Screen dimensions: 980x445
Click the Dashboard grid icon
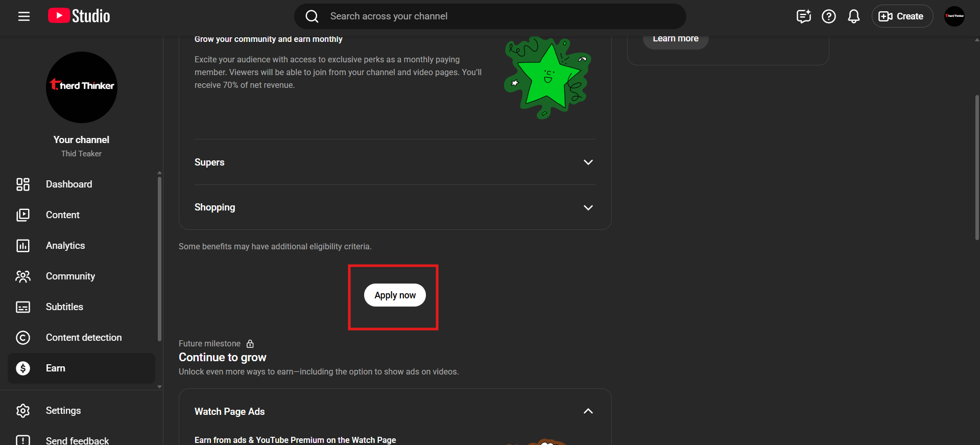(23, 184)
